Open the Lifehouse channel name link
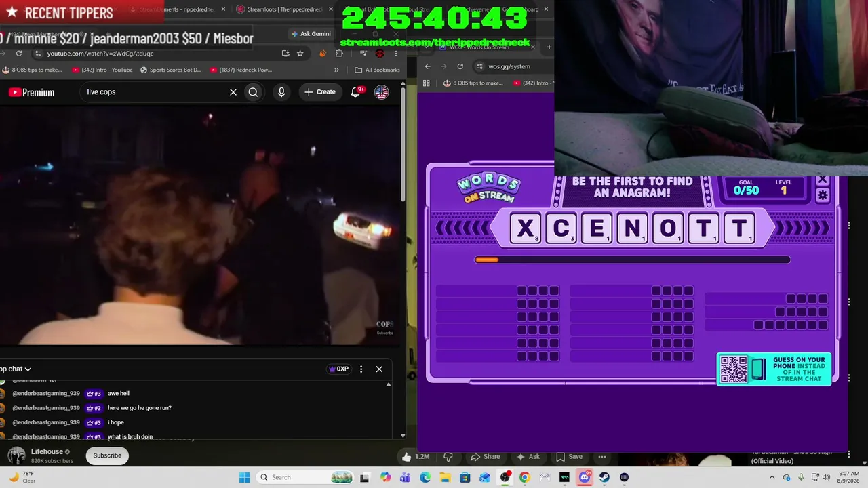This screenshot has height=488, width=868. point(47,451)
